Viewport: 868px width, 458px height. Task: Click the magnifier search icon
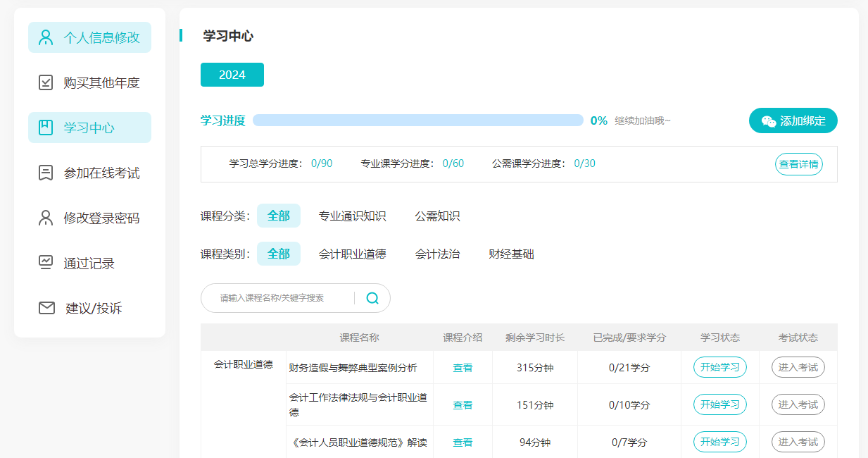click(x=372, y=298)
